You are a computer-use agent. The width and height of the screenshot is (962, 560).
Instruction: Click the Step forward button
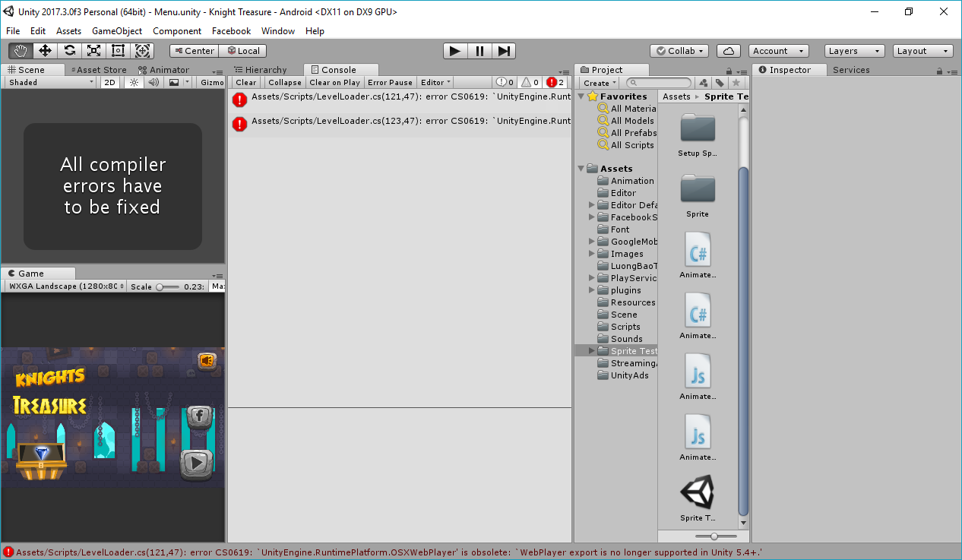[x=503, y=51]
